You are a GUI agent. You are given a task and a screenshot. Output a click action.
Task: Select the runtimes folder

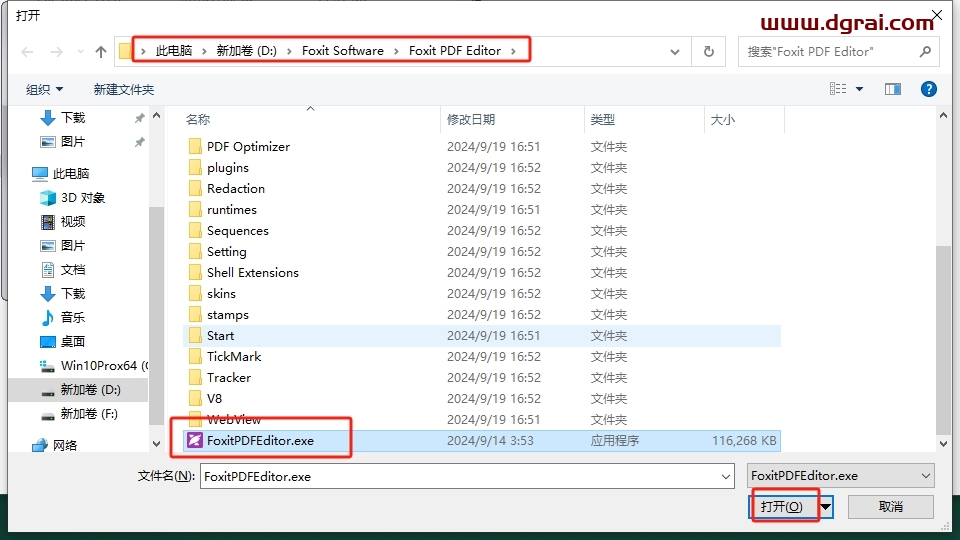(231, 209)
